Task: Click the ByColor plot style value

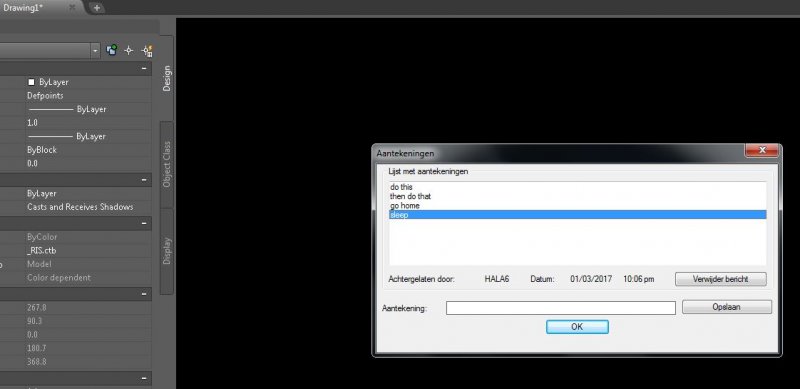Action: point(42,237)
